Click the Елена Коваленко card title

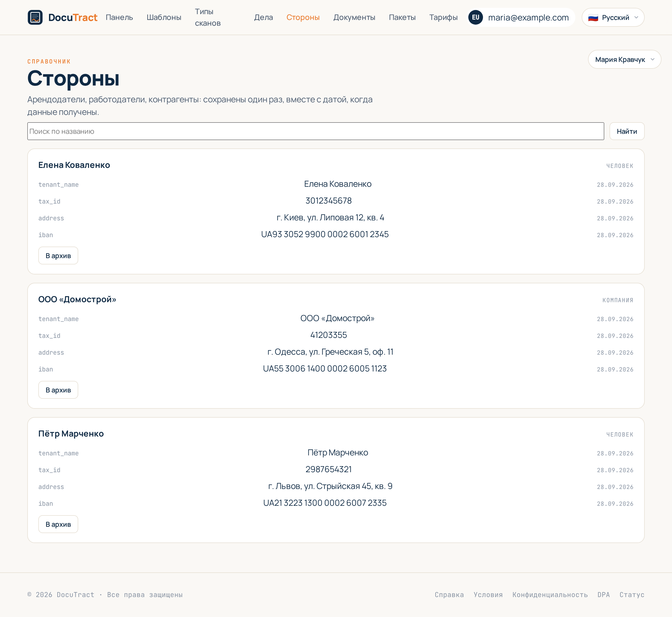(x=74, y=165)
